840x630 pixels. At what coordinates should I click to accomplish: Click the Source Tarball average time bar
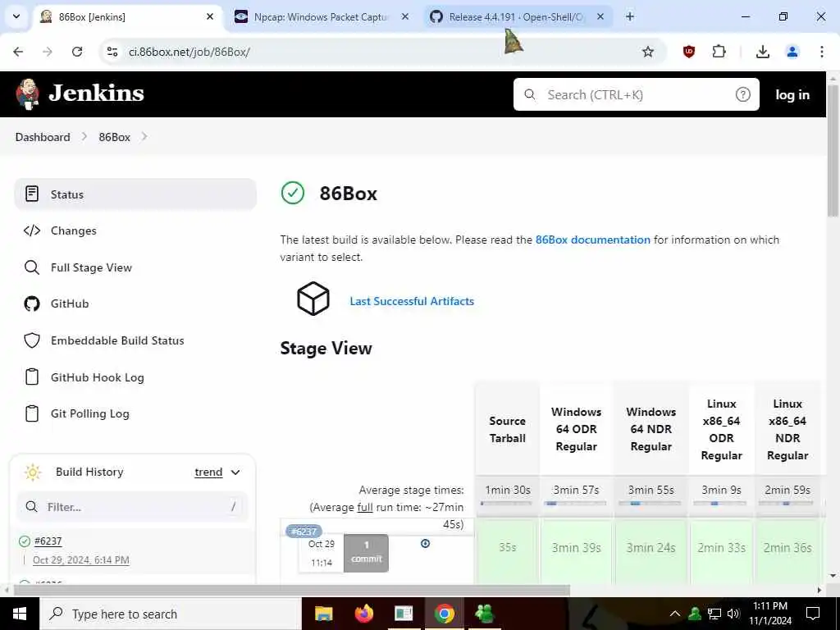507,504
